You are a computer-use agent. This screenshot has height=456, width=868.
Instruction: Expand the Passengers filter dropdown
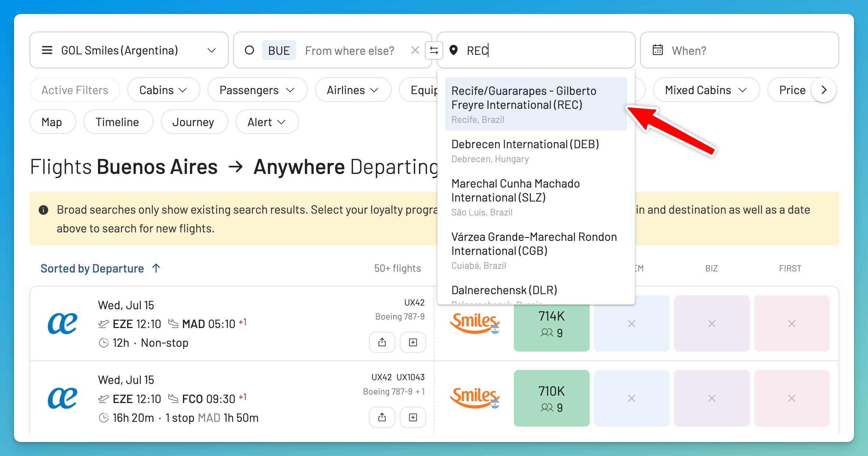point(257,90)
